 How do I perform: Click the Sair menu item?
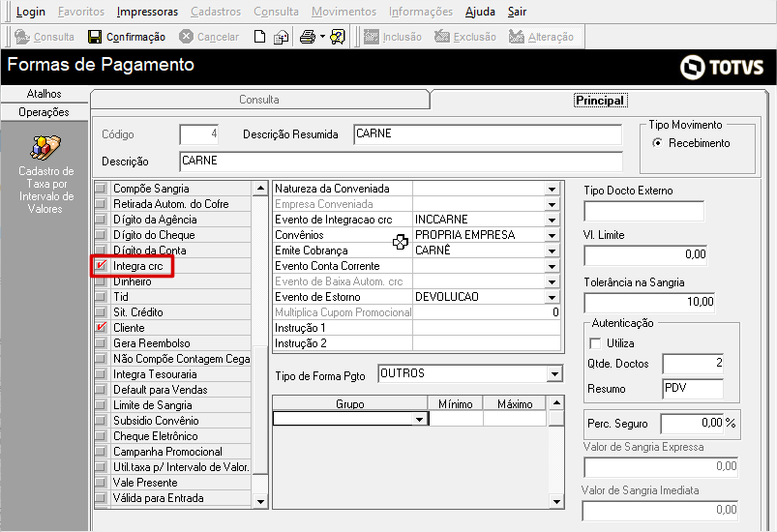click(x=517, y=12)
